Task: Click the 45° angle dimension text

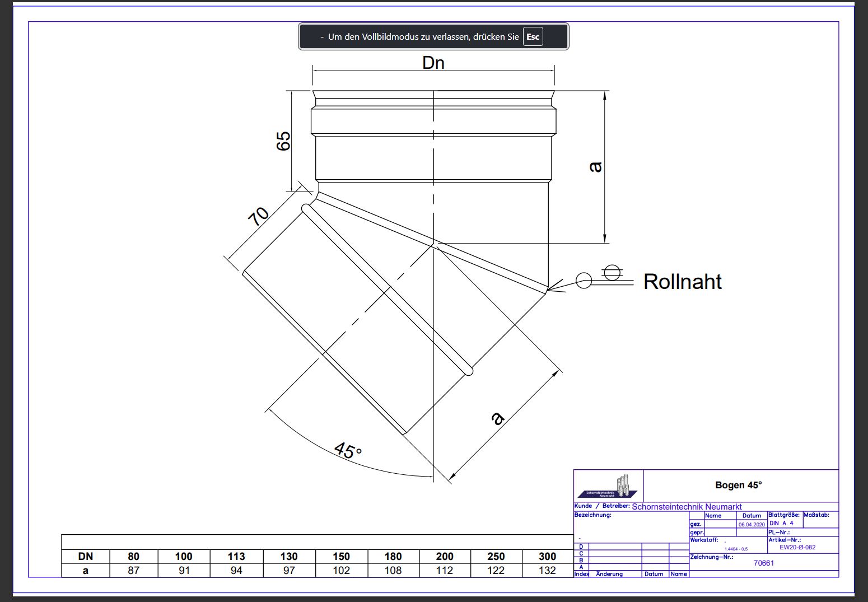Action: (348, 450)
